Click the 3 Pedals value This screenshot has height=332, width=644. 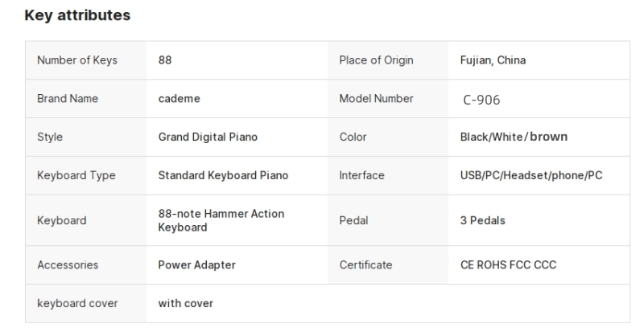[482, 220]
